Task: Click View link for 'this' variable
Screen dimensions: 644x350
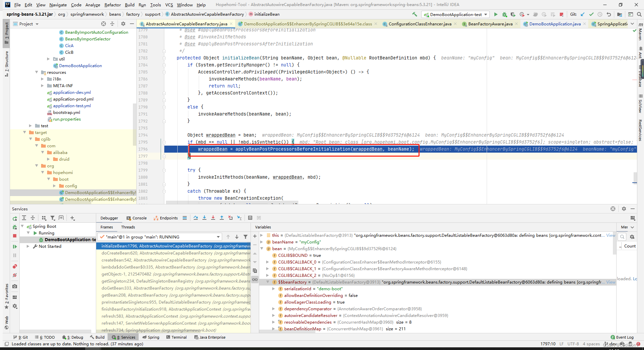Action: click(x=611, y=235)
